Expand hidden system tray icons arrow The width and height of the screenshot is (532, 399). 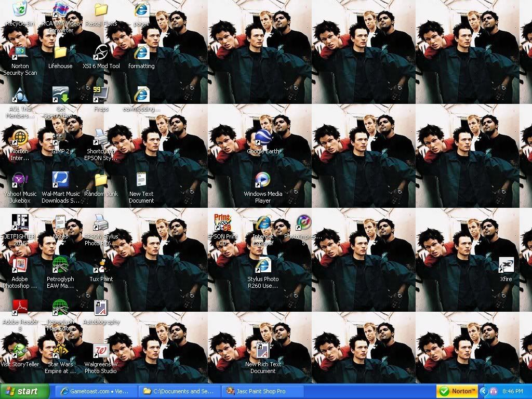(x=484, y=391)
